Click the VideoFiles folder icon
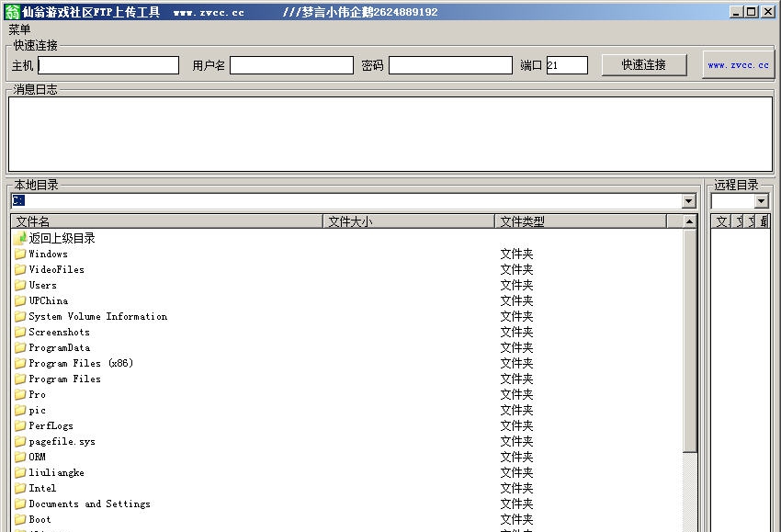 tap(20, 270)
